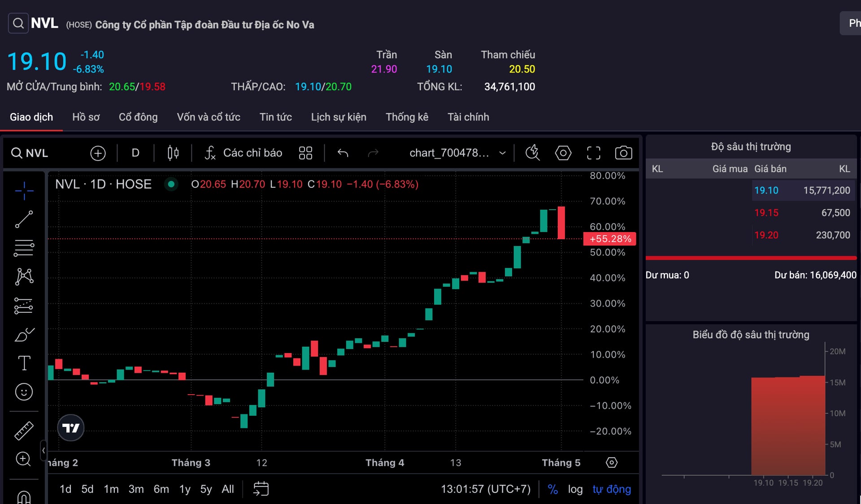Click the stock search magnifier icon beside NVL
The height and width of the screenshot is (504, 861).
[18, 23]
